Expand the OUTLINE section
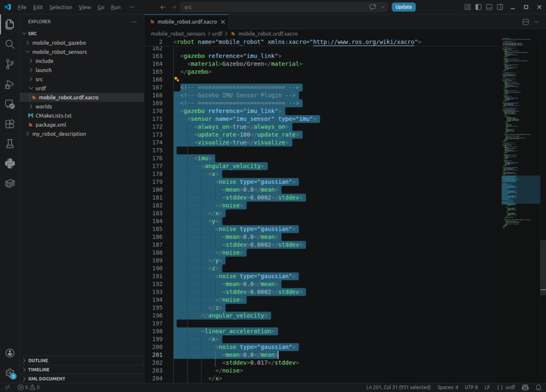 pos(82,361)
